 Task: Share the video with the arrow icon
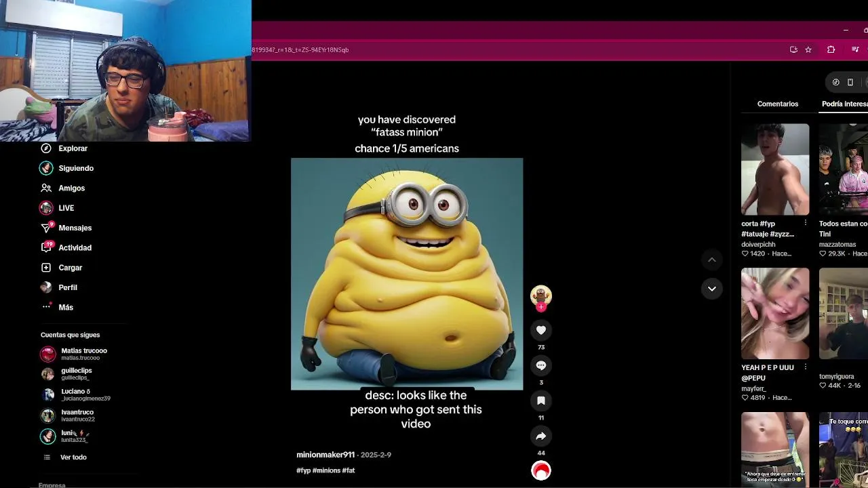tap(541, 436)
